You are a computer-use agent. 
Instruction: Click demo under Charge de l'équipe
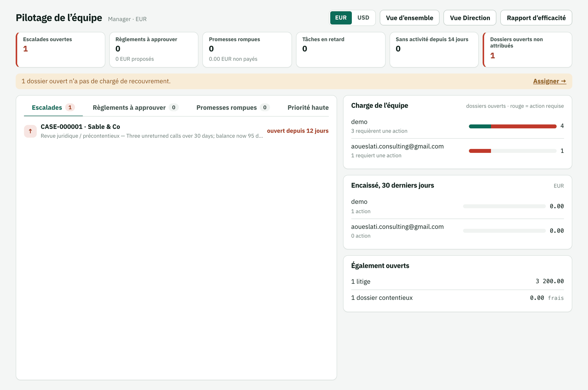(x=359, y=122)
